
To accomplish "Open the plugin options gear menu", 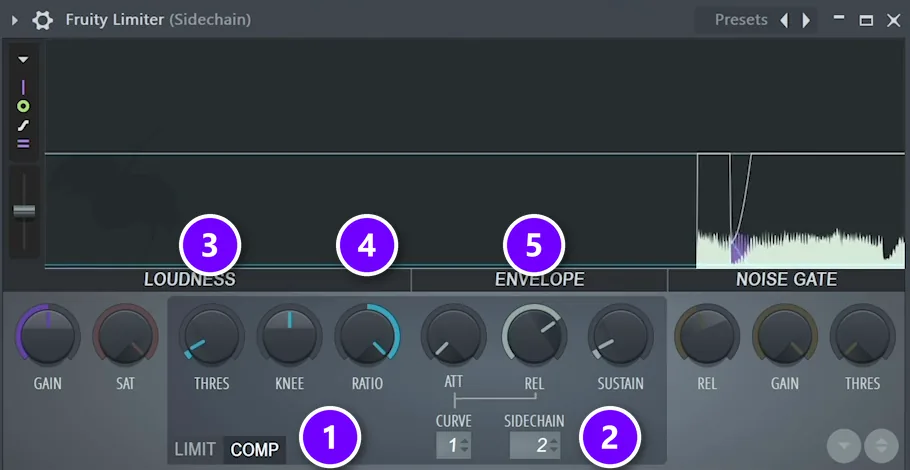I will pos(42,20).
